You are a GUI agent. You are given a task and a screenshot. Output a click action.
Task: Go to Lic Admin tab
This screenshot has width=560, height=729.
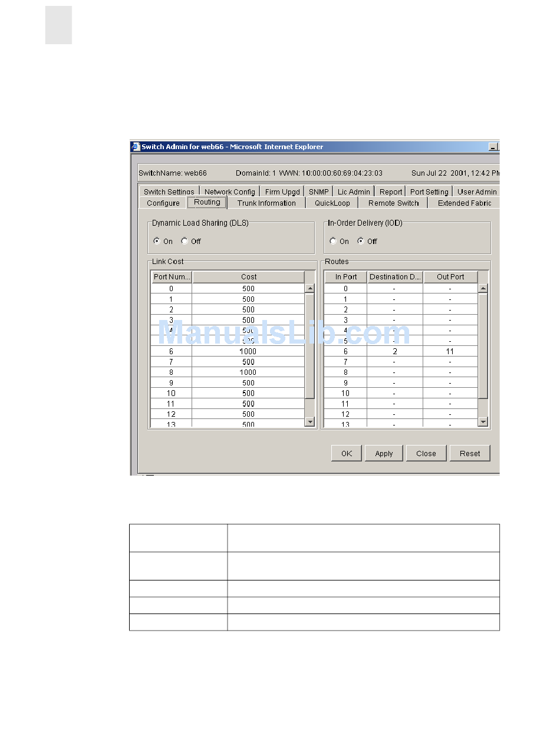coord(354,192)
